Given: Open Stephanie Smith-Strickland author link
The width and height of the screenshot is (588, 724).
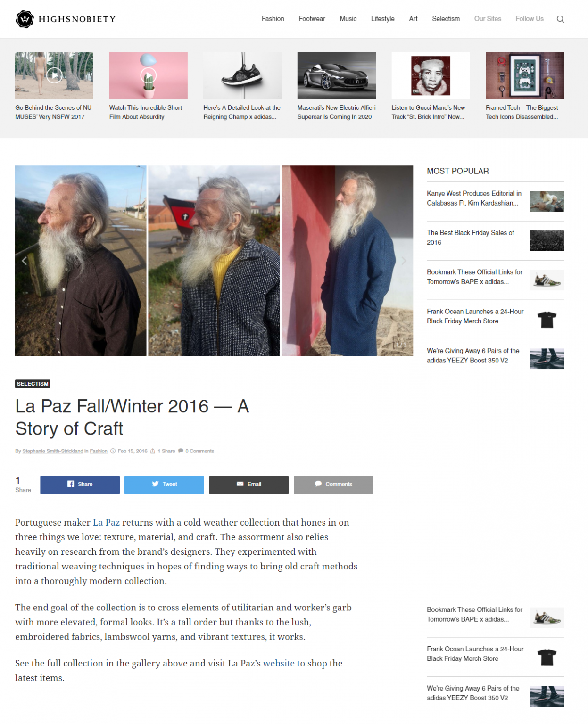Looking at the screenshot, I should pyautogui.click(x=53, y=451).
